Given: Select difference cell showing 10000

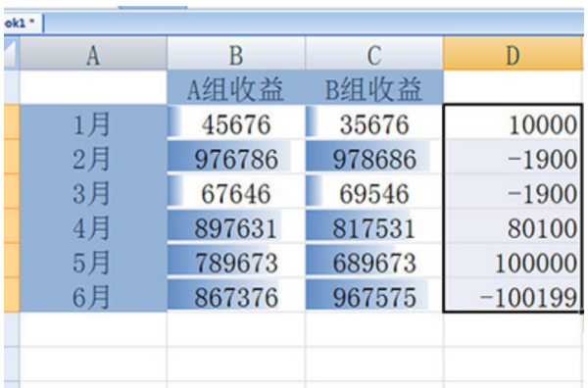Looking at the screenshot, I should (513, 122).
